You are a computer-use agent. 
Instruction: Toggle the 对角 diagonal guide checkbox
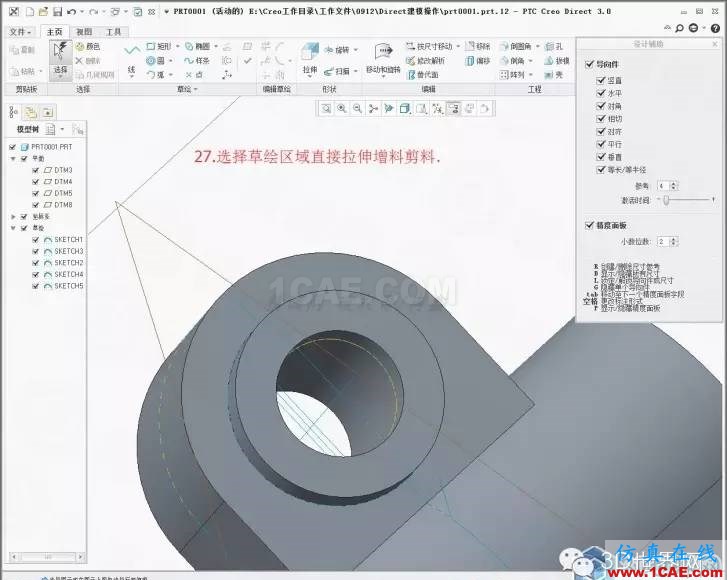(x=601, y=106)
